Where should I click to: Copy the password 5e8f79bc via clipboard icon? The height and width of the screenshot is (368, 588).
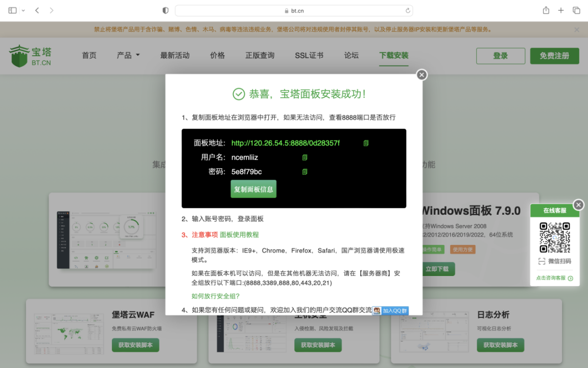click(304, 172)
